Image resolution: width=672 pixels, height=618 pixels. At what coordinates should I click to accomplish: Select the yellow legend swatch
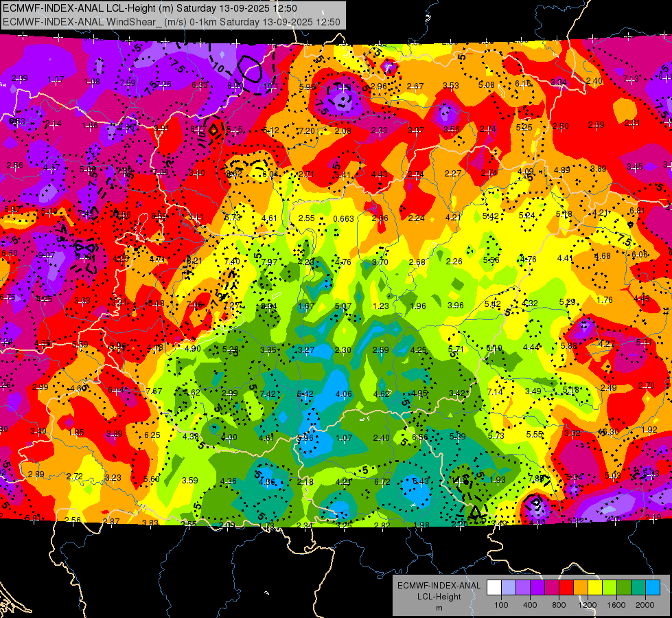click(595, 587)
